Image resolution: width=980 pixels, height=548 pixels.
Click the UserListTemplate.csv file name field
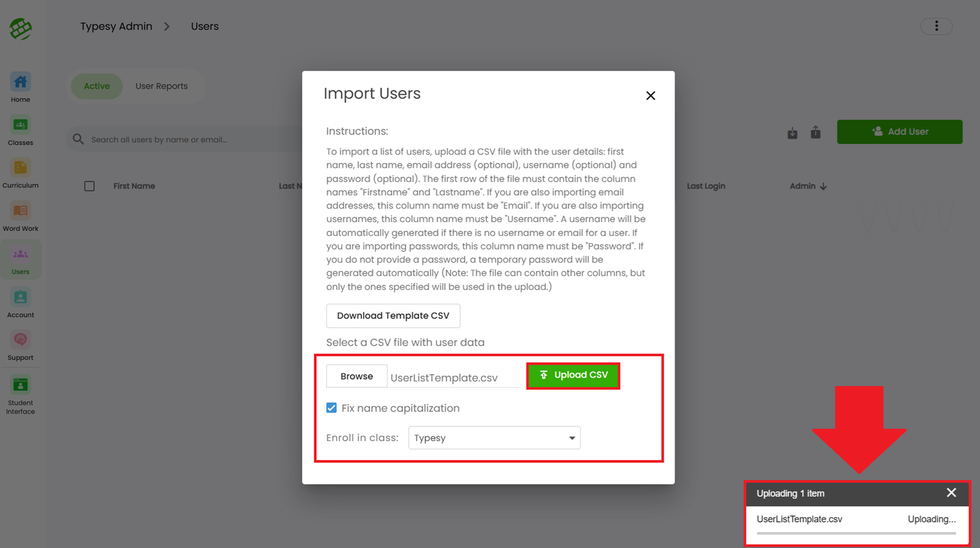[x=455, y=378]
